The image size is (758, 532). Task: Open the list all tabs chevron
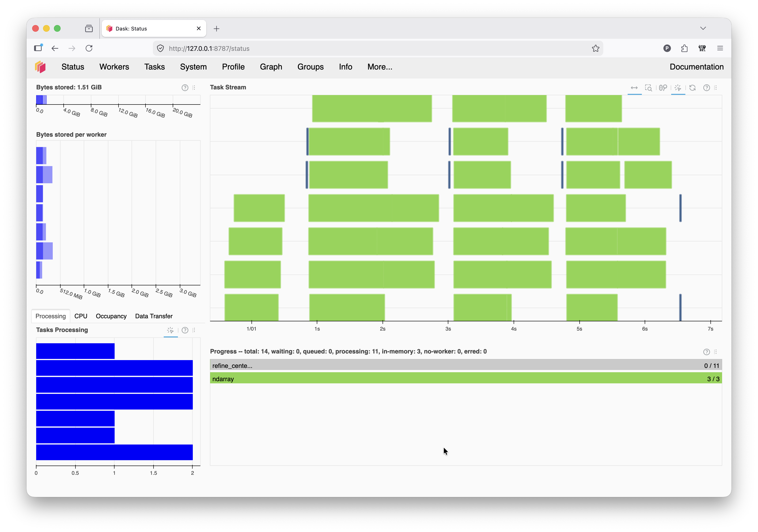pyautogui.click(x=703, y=28)
